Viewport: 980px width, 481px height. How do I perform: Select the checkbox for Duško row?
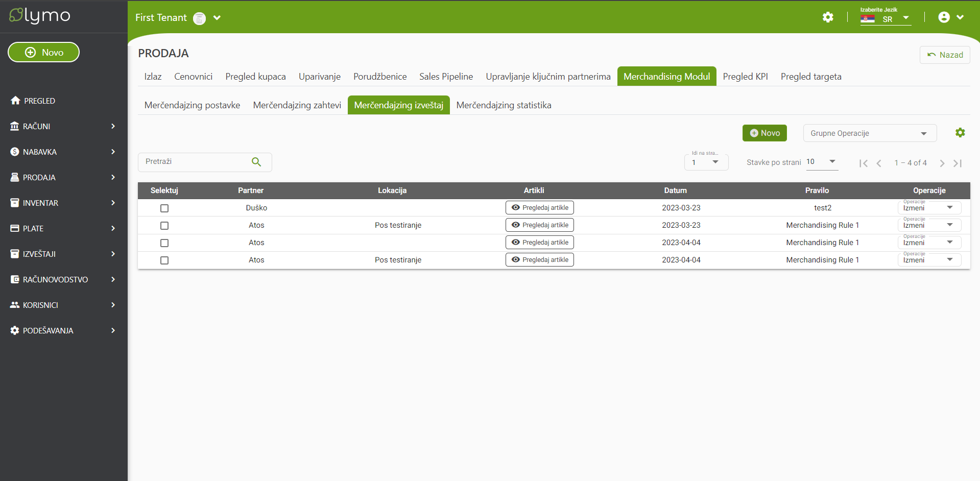164,208
